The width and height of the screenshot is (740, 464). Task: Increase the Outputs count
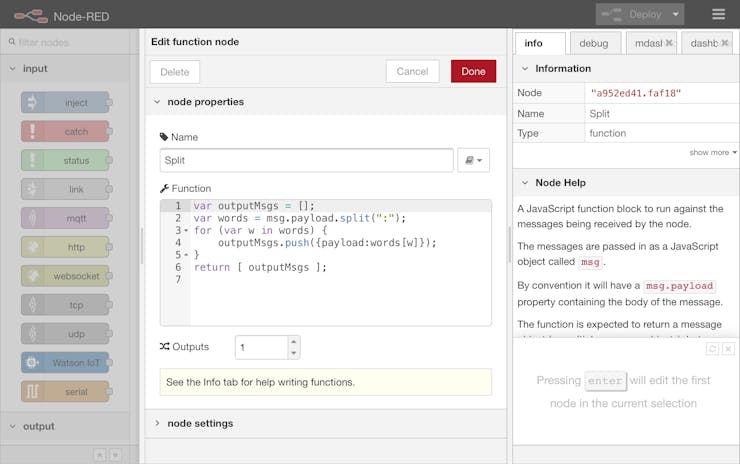[294, 341]
